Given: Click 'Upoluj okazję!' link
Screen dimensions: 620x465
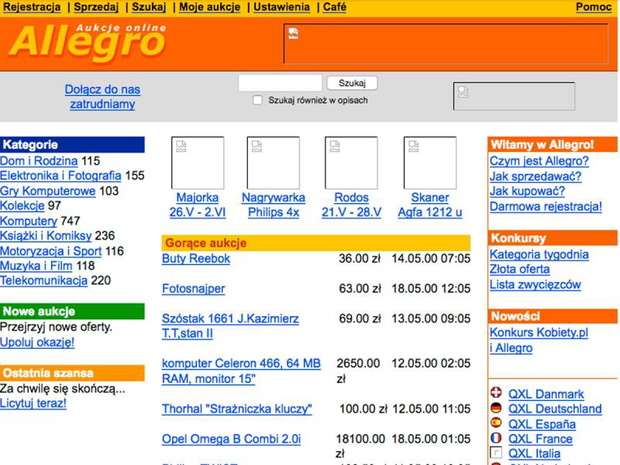Looking at the screenshot, I should click(37, 342).
